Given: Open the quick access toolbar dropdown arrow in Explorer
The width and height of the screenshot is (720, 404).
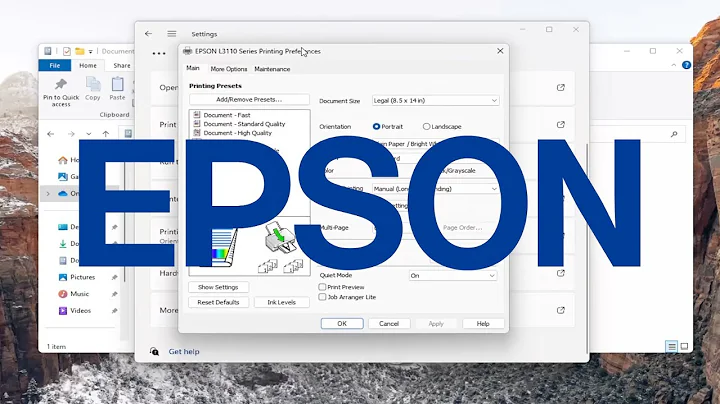Looking at the screenshot, I should 90,51.
